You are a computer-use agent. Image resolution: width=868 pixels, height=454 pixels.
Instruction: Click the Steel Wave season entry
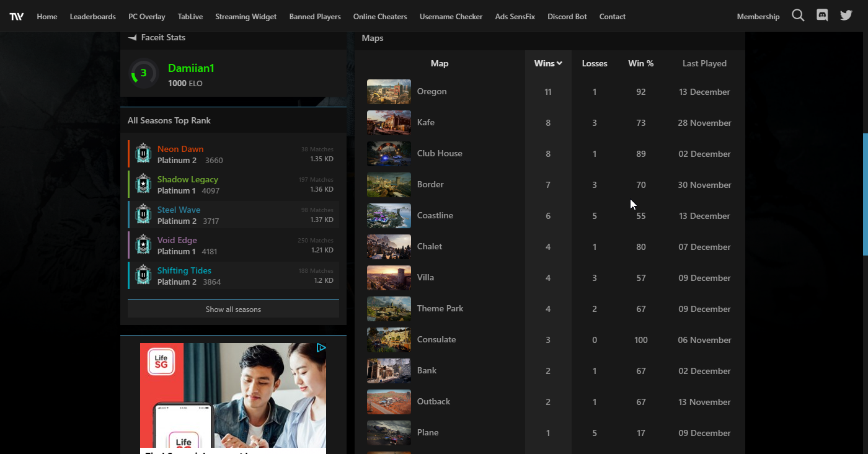pos(179,210)
